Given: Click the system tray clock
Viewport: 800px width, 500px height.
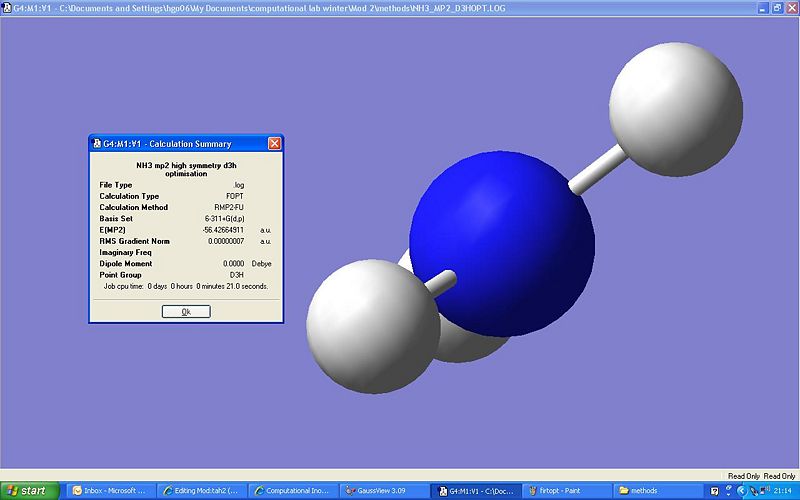Looking at the screenshot, I should 783,491.
